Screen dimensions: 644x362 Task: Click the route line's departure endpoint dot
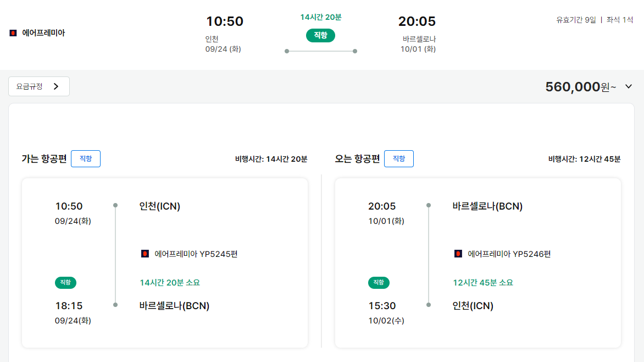coord(287,51)
